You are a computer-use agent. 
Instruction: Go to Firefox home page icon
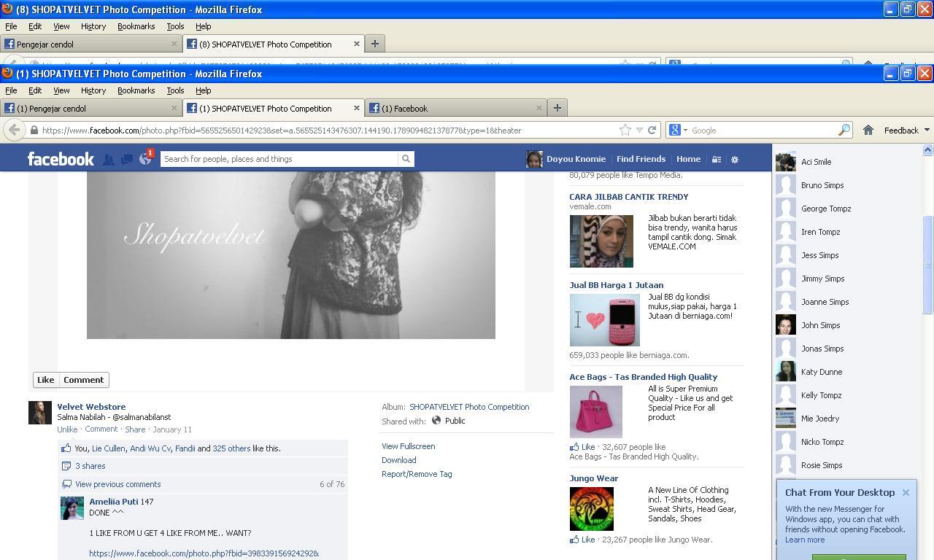(868, 130)
